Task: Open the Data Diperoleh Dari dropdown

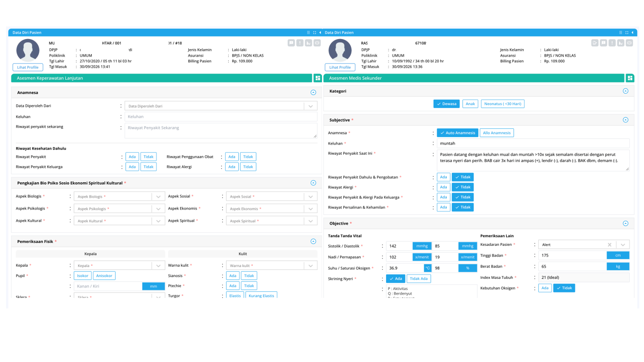Action: (x=221, y=106)
